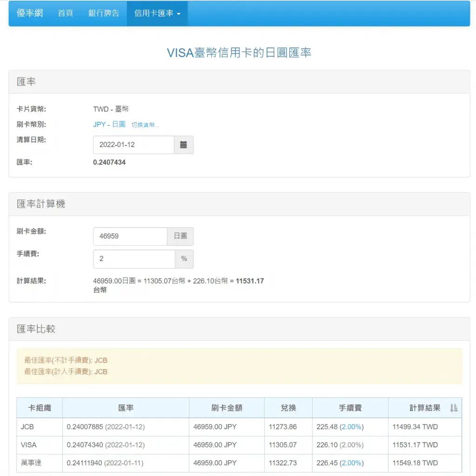The image size is (476, 476).
Task: Select the 萬事達 row name cell
Action: click(x=40, y=463)
